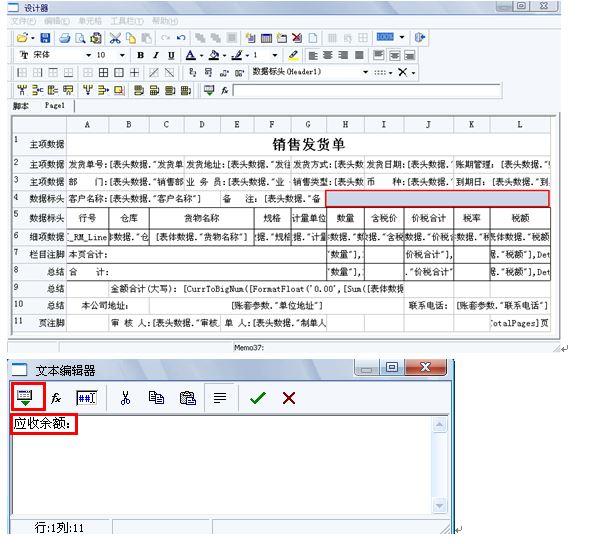Image resolution: width=604 pixels, height=544 pixels.
Task: Click the printer icon
Action: 64,38
